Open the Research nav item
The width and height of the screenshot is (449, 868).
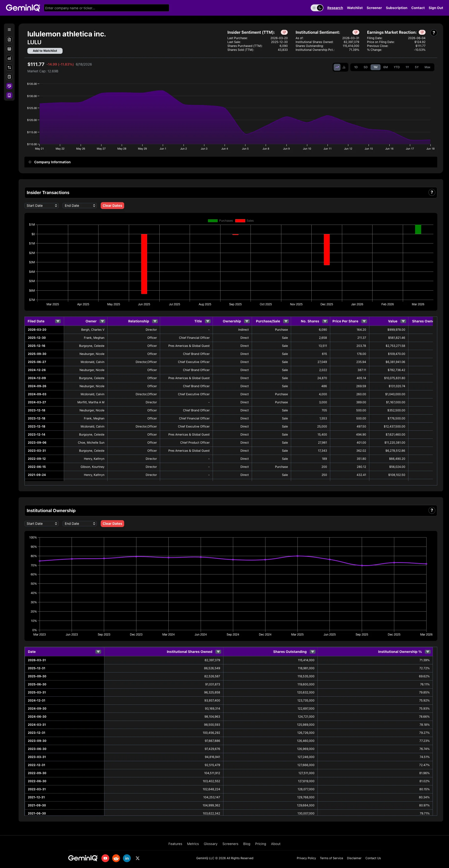pos(335,8)
